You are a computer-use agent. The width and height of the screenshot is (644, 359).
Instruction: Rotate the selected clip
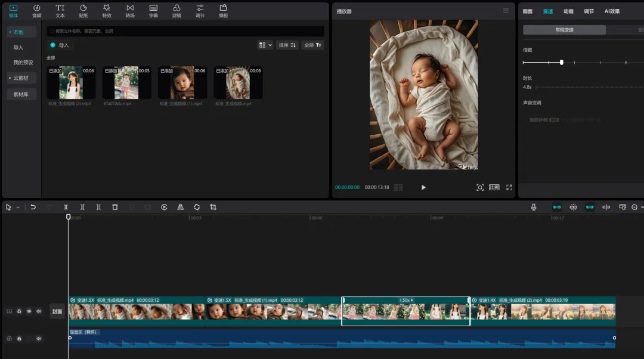[x=197, y=207]
